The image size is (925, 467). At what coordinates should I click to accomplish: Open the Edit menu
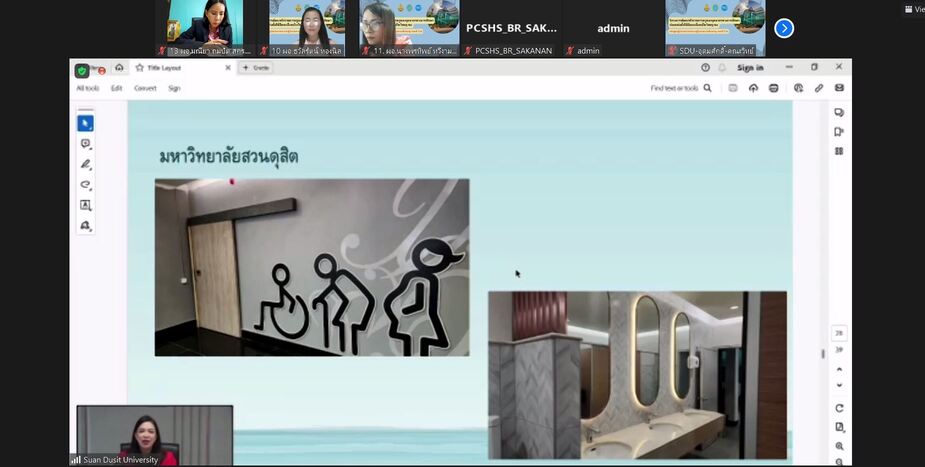[117, 88]
